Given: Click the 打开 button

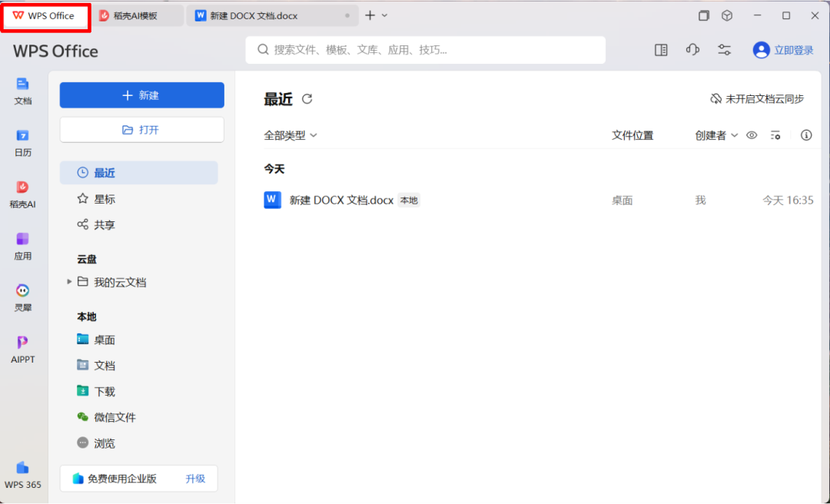Looking at the screenshot, I should [x=142, y=130].
